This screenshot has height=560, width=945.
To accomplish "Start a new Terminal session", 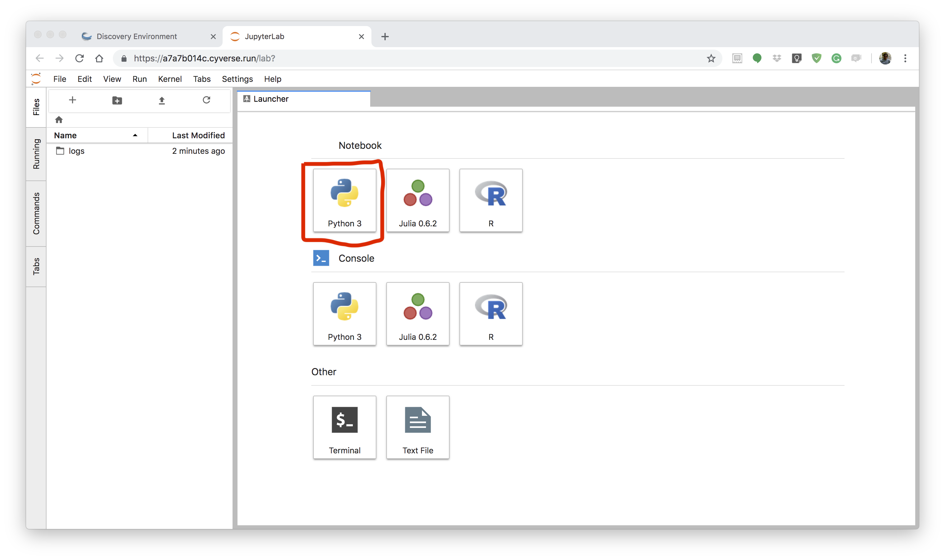I will (x=344, y=427).
